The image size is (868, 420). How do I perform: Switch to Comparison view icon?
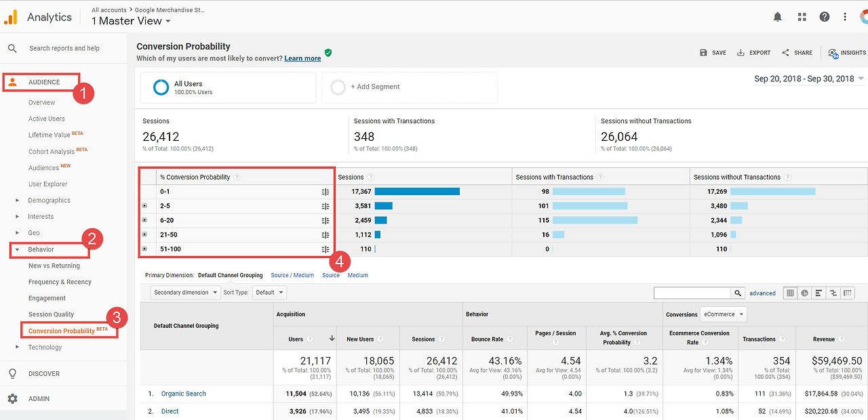click(833, 293)
